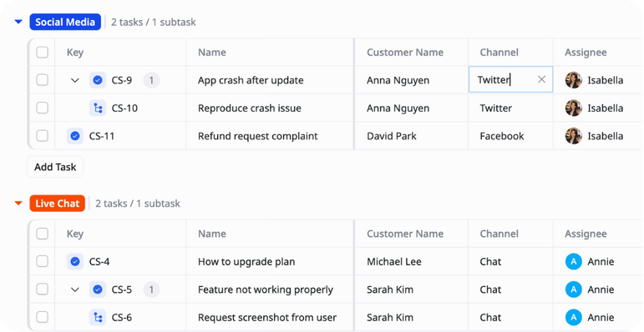
Task: Click the subtask icon beside CS-10
Action: pos(98,108)
